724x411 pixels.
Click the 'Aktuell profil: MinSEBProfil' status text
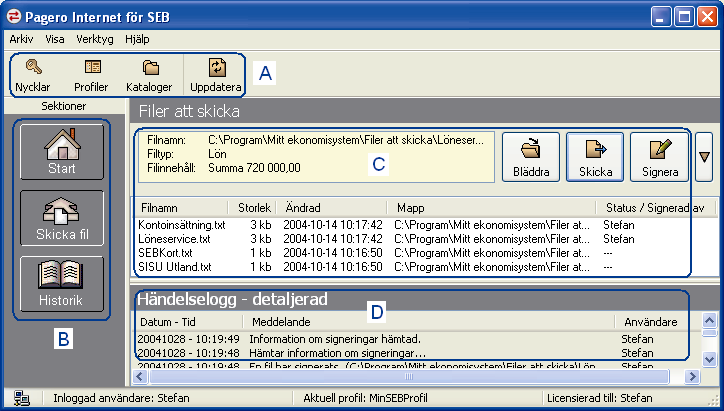pyautogui.click(x=365, y=398)
